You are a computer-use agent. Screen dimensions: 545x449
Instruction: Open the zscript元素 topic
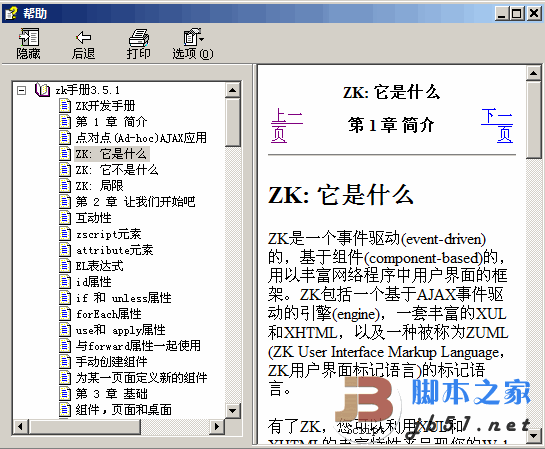coord(108,234)
